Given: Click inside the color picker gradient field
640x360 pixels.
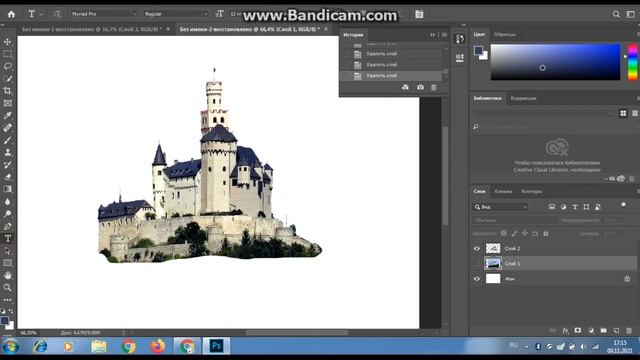Looking at the screenshot, I should pos(555,62).
